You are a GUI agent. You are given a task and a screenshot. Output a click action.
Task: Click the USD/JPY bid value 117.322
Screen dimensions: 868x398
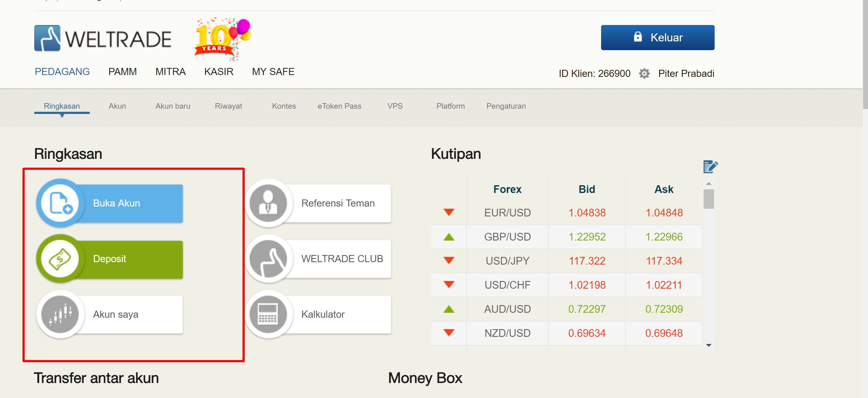tap(587, 261)
